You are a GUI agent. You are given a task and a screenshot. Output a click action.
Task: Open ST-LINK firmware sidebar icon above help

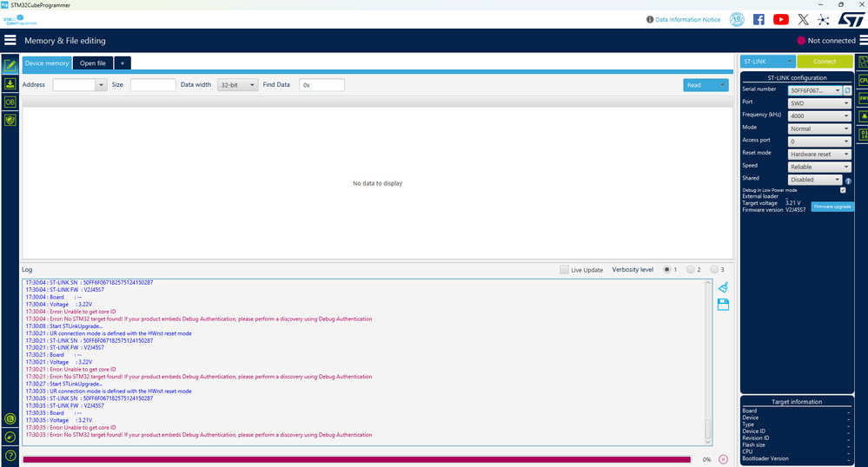[10, 437]
